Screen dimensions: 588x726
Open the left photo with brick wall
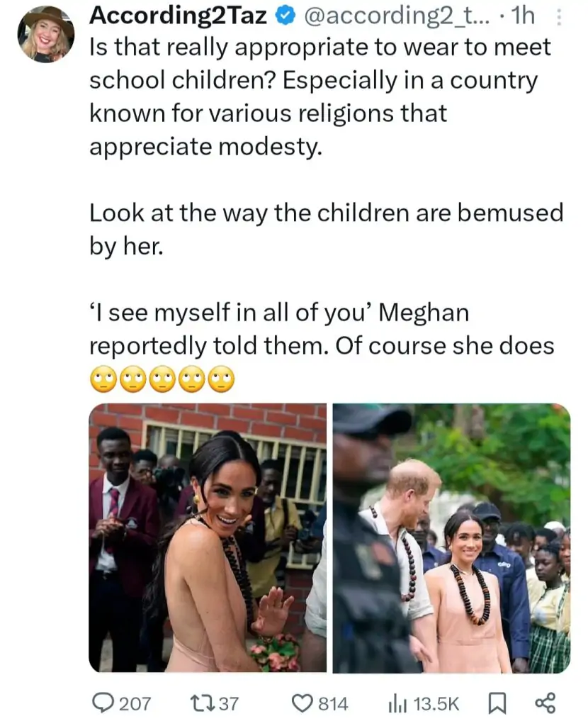(x=208, y=537)
